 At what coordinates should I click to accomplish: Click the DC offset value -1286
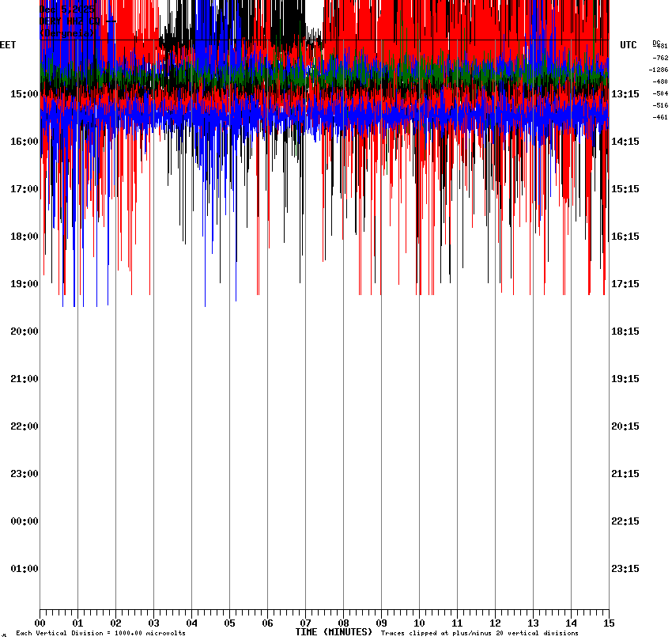coord(658,70)
